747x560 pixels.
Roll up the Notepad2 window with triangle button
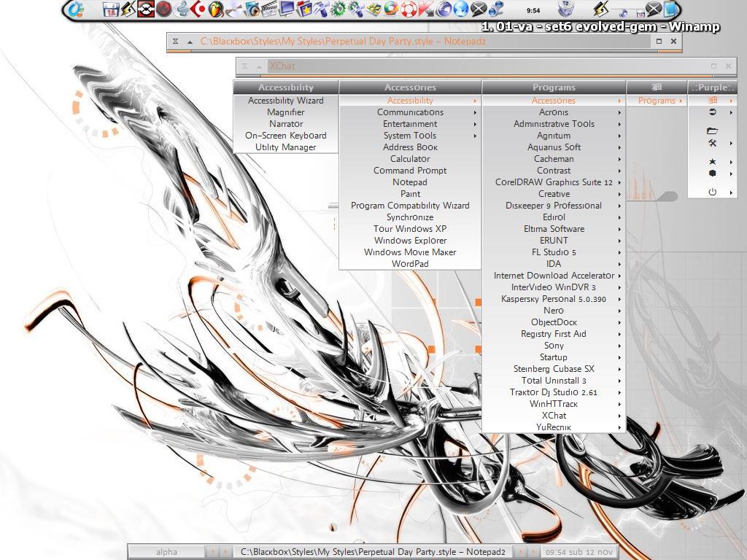tap(190, 42)
